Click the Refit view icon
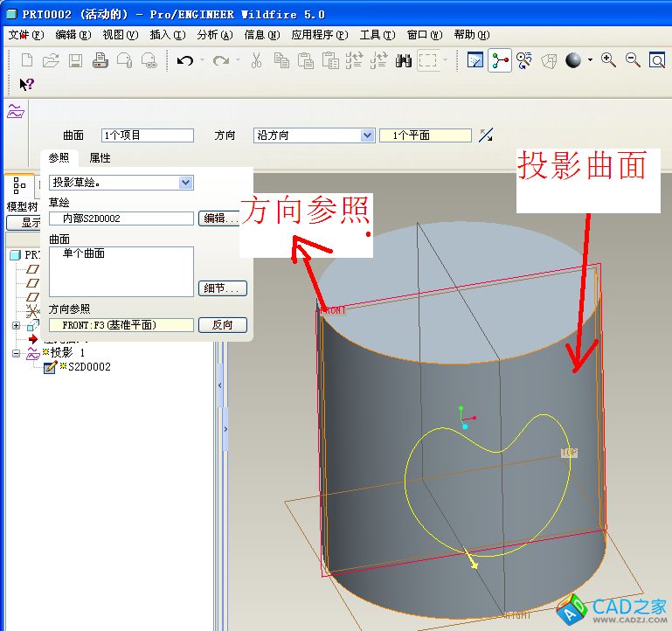Image resolution: width=672 pixels, height=631 pixels. pyautogui.click(x=657, y=60)
